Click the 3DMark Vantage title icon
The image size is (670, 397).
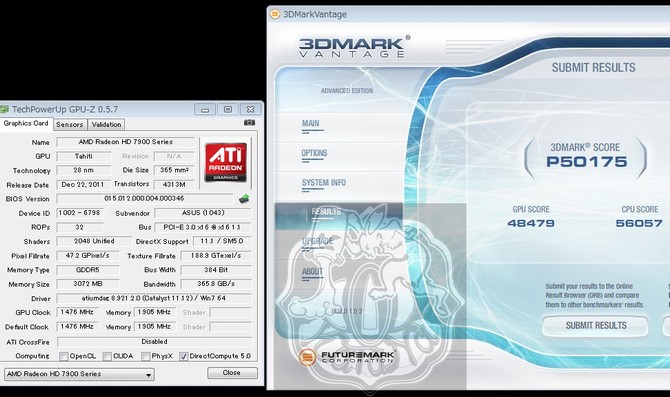274,14
